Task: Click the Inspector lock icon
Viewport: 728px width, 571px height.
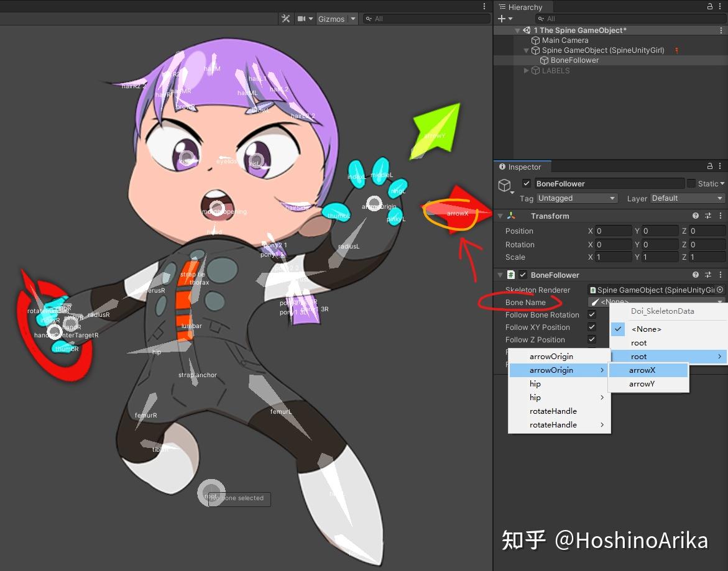Action: tap(709, 166)
